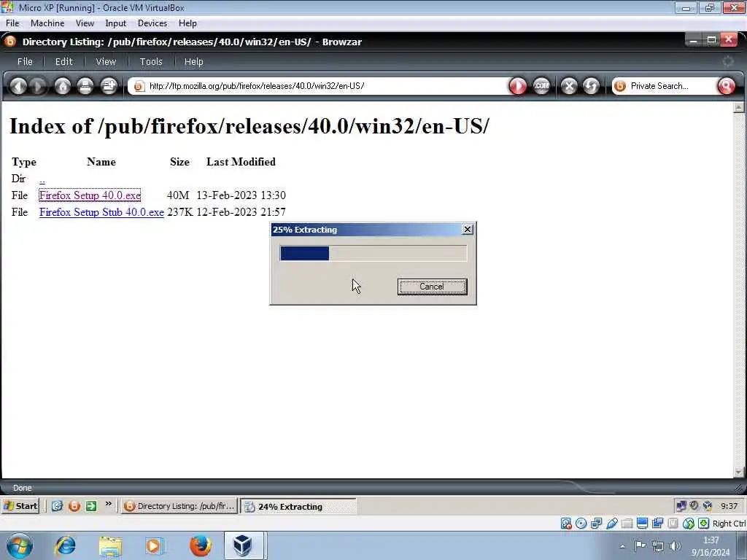Click the Last Modified column header

(x=241, y=162)
